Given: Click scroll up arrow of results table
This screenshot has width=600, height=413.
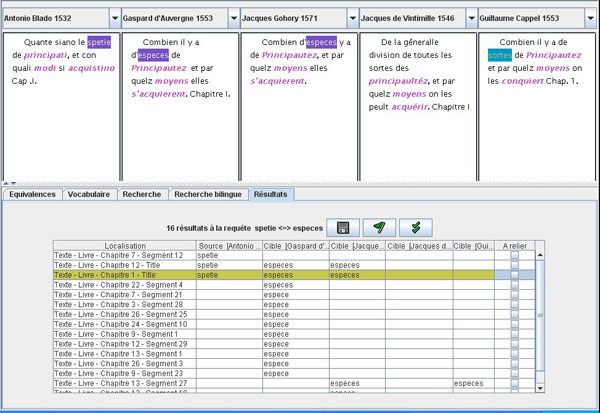Looking at the screenshot, I should (x=541, y=255).
